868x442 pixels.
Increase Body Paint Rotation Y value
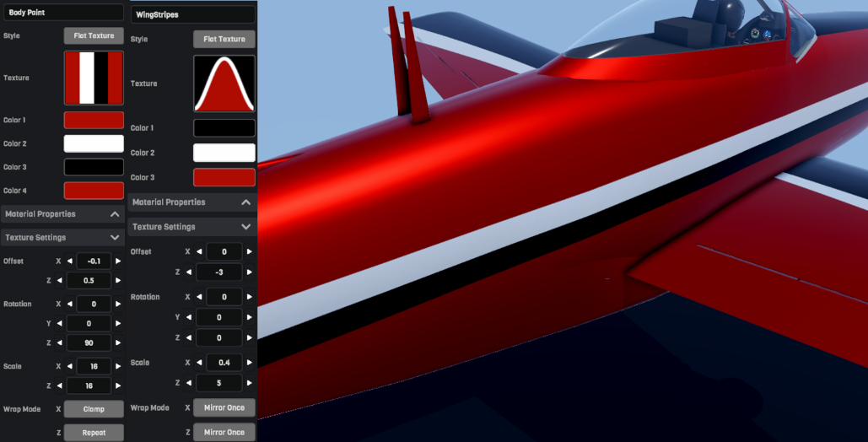tap(118, 323)
